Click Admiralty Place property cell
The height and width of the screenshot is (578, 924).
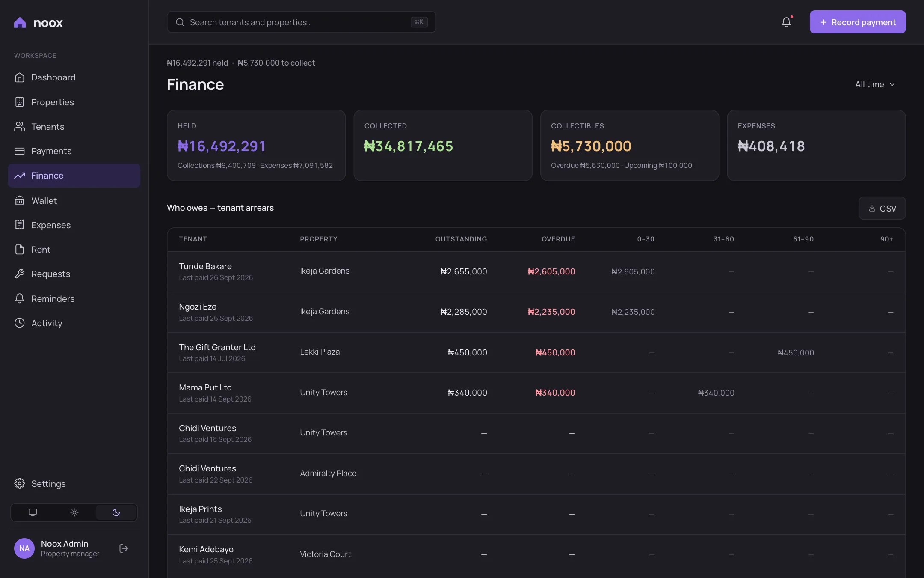click(x=328, y=473)
